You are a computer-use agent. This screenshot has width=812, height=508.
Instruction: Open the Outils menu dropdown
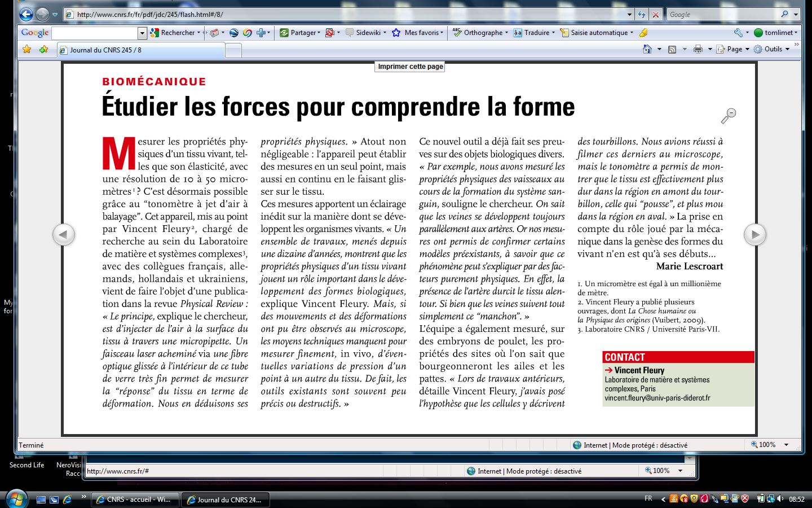tap(771, 49)
